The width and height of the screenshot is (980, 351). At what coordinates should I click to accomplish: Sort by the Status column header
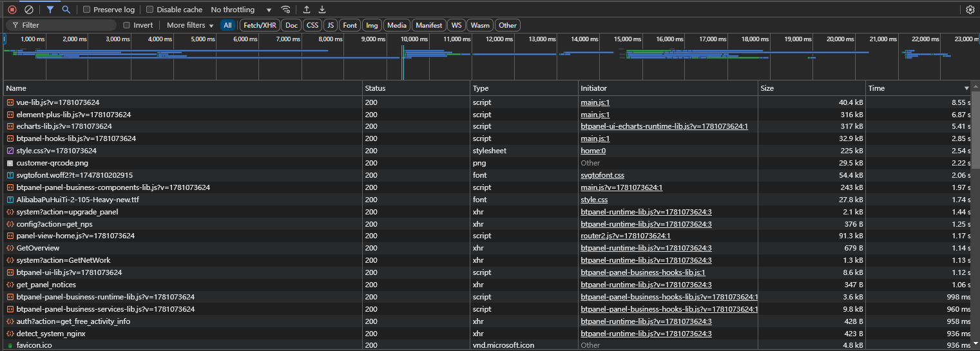(416, 88)
